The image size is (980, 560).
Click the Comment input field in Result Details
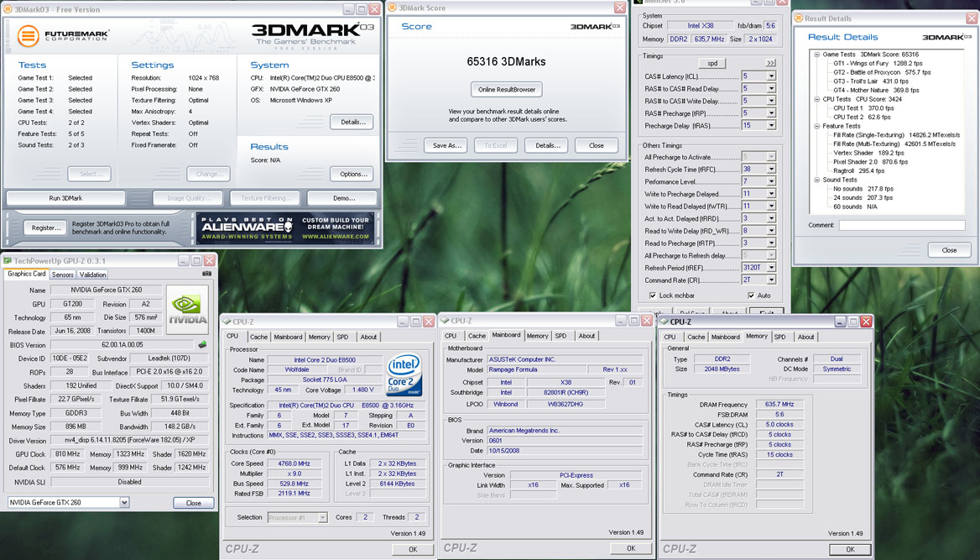(x=902, y=225)
